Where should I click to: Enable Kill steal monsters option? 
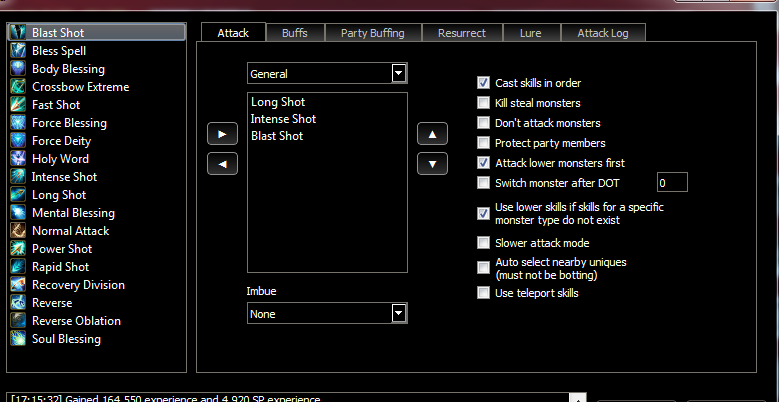click(x=484, y=103)
